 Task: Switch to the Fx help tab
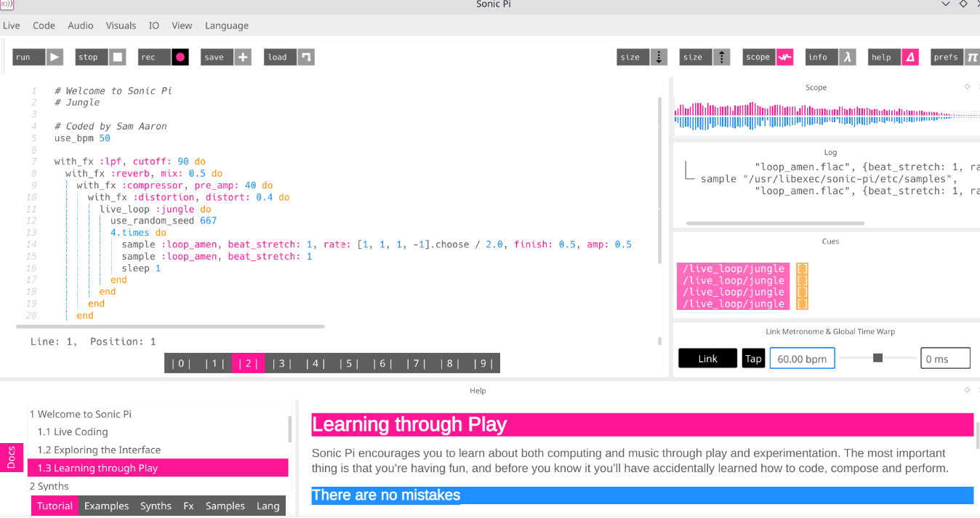click(x=188, y=506)
